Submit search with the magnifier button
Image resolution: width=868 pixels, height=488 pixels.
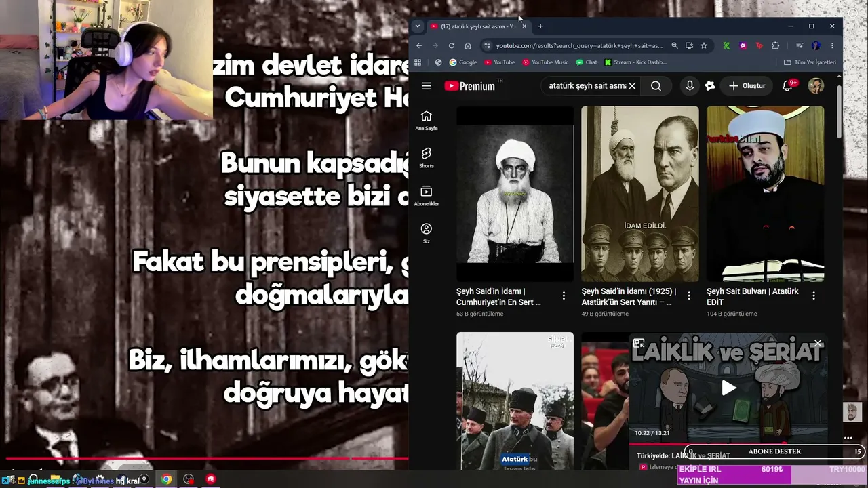pyautogui.click(x=656, y=86)
